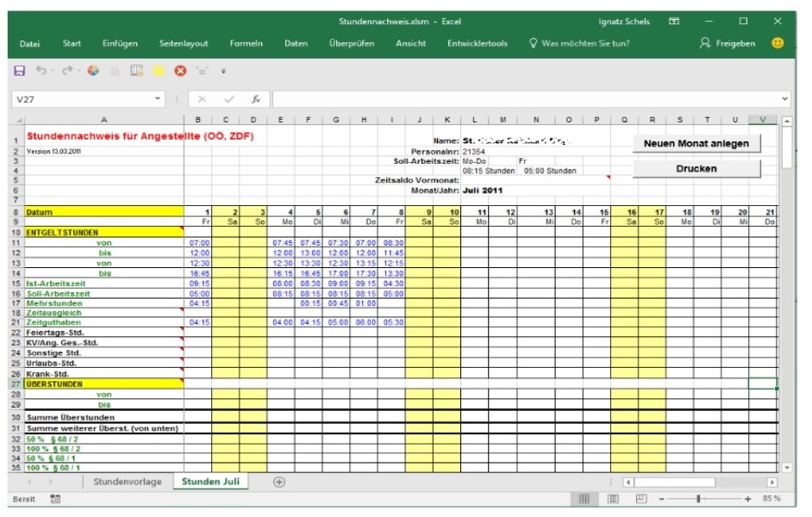Click the yellow square icon in toolbar
Viewport: 812px width, 517px height.
pos(159,71)
